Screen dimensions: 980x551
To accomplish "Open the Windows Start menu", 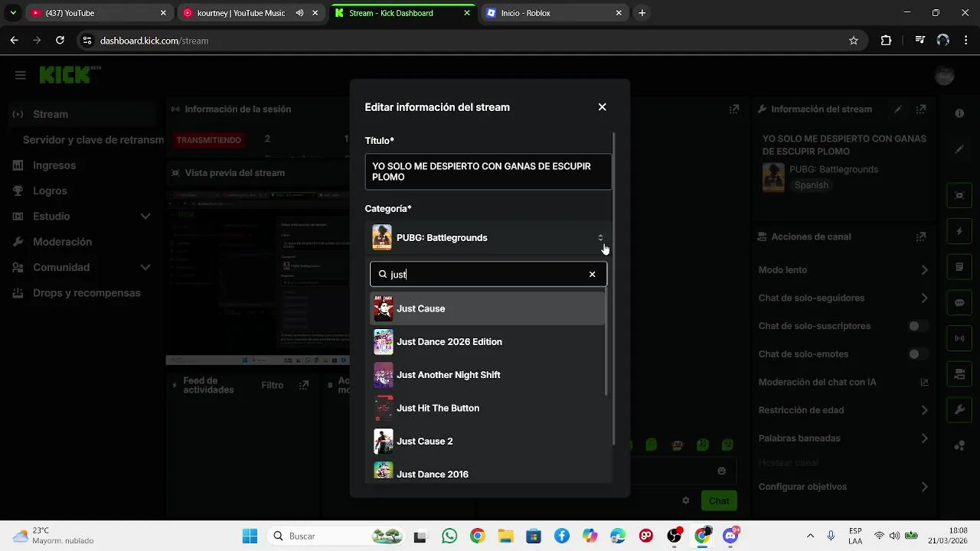I will click(250, 536).
